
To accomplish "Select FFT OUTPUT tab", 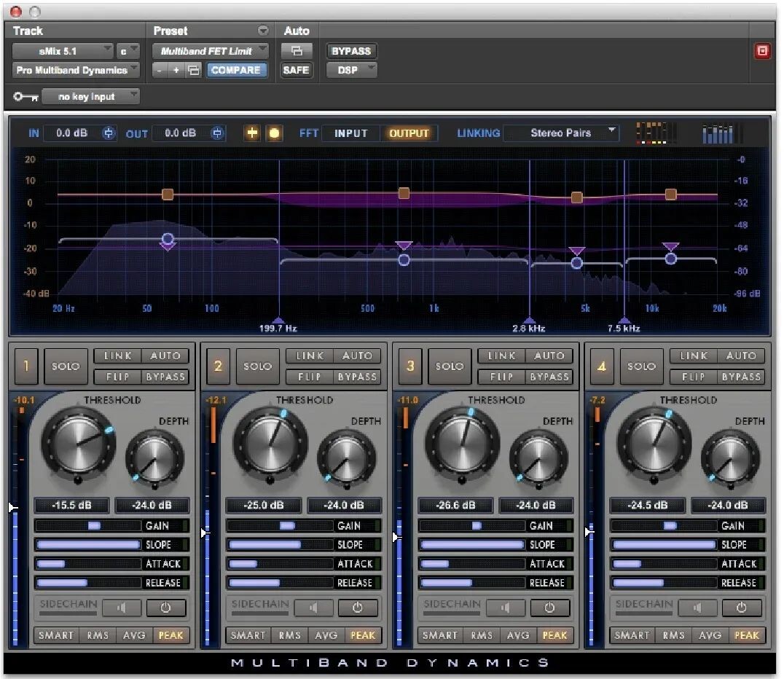I will (x=409, y=133).
